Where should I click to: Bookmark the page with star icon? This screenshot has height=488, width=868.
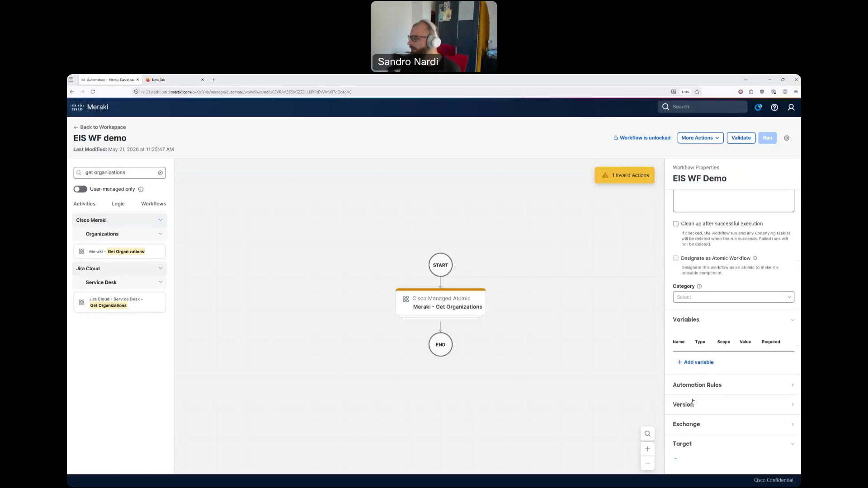point(697,92)
